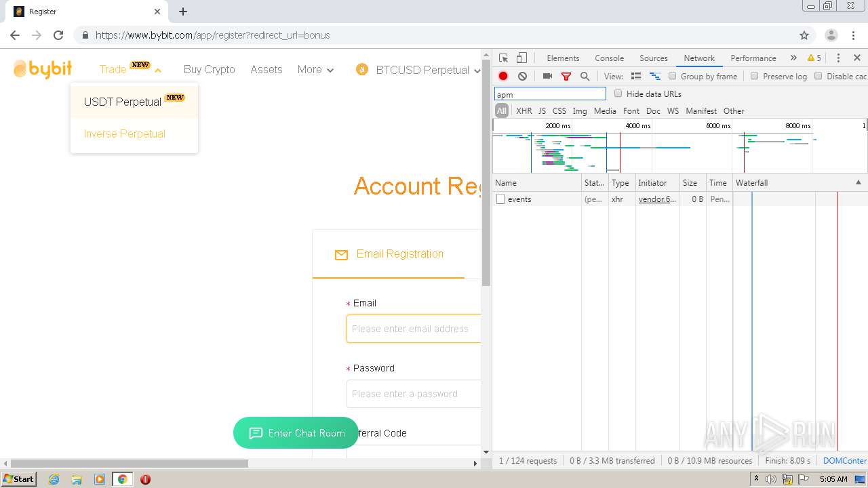This screenshot has width=868, height=488.
Task: Toggle the waterfall overview view icon
Action: pyautogui.click(x=655, y=77)
